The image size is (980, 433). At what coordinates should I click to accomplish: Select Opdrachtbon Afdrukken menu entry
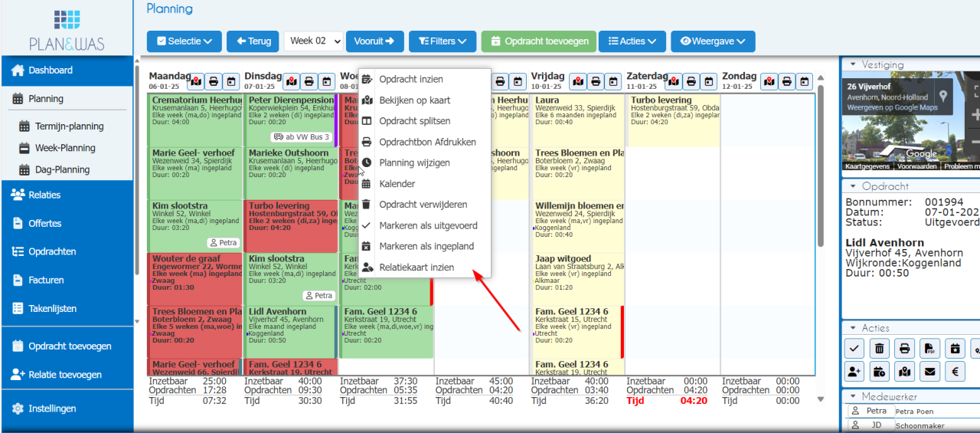coord(424,142)
